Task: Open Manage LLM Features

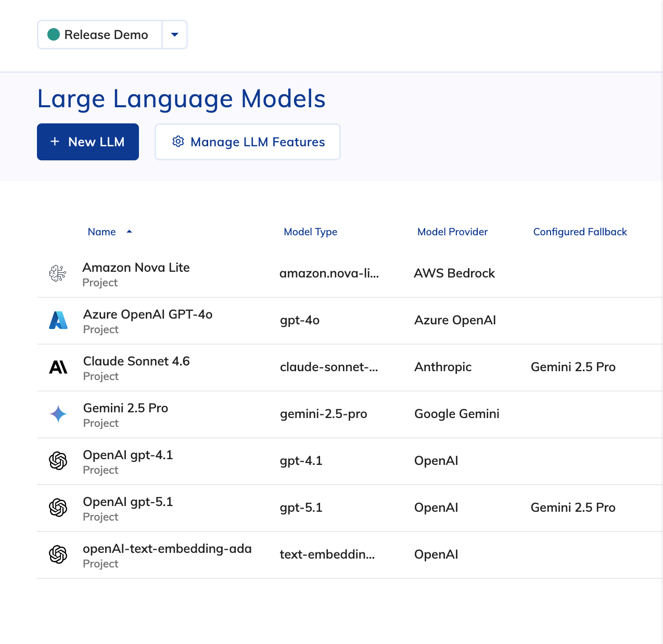Action: point(248,142)
